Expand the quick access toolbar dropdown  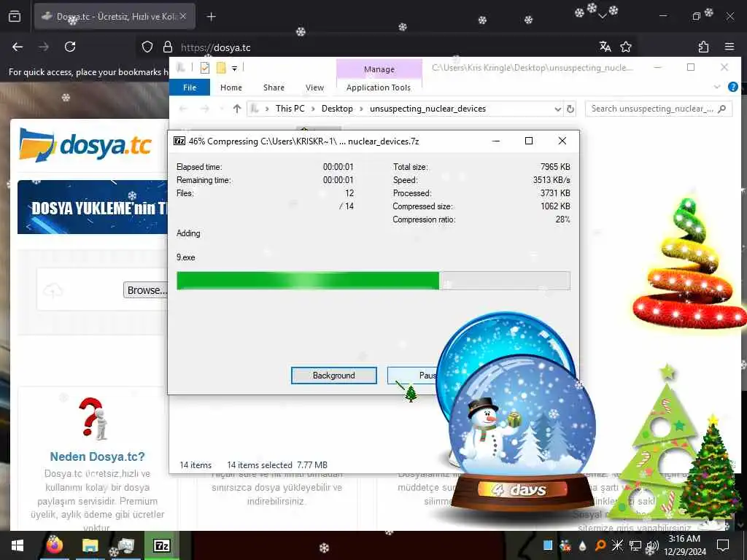[234, 69]
